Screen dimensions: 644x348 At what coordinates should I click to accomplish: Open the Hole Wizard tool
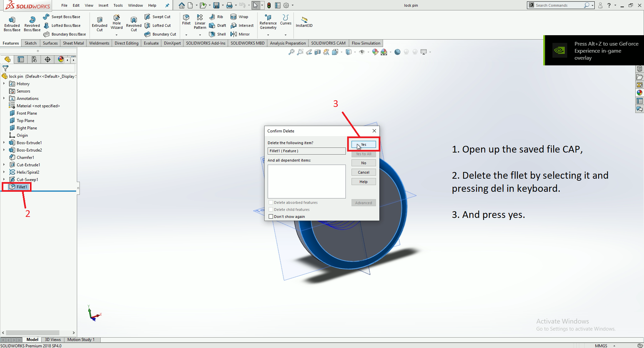pos(117,22)
